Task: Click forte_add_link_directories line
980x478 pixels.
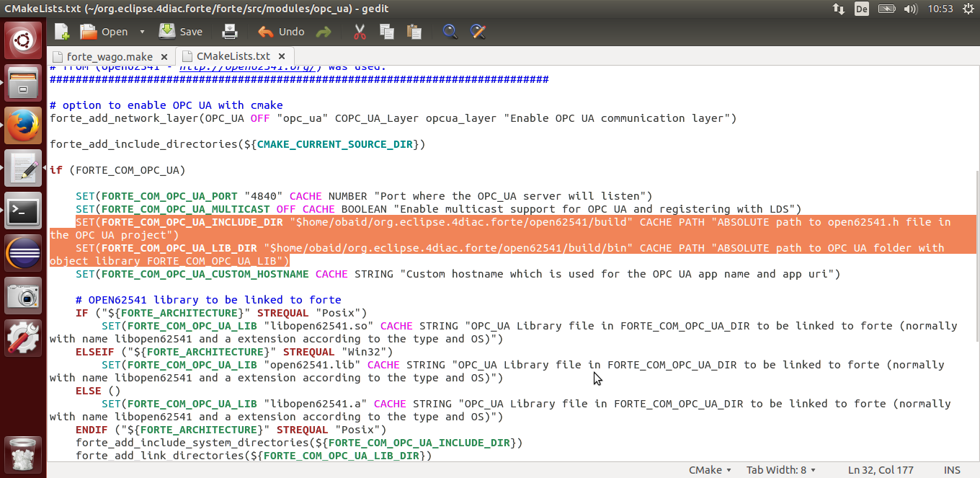Action: click(x=254, y=456)
